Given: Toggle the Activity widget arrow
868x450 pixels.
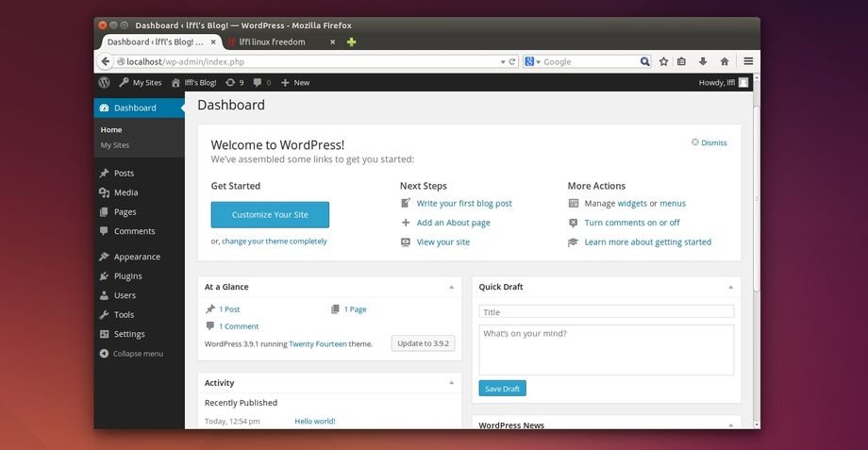Looking at the screenshot, I should (x=452, y=383).
